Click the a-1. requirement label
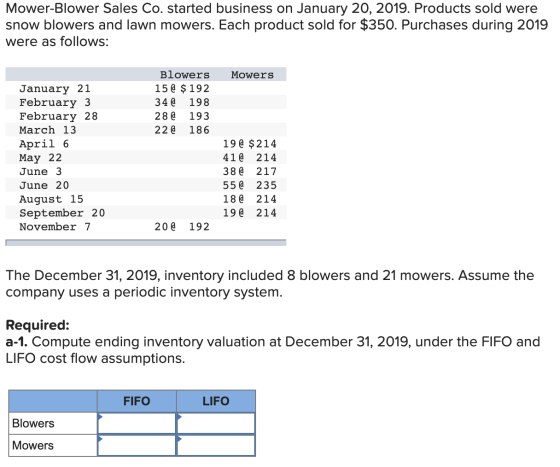Screen dimensions: 560x467 pyautogui.click(x=16, y=342)
